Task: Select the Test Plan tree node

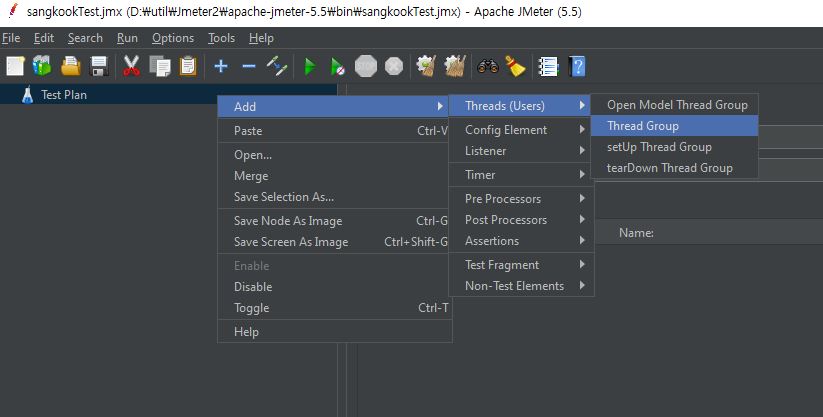Action: pos(64,95)
